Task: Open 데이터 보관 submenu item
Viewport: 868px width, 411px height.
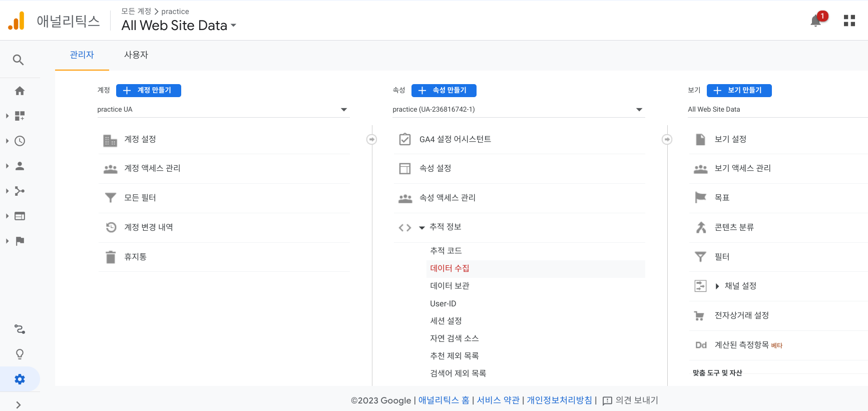Action: [x=450, y=286]
